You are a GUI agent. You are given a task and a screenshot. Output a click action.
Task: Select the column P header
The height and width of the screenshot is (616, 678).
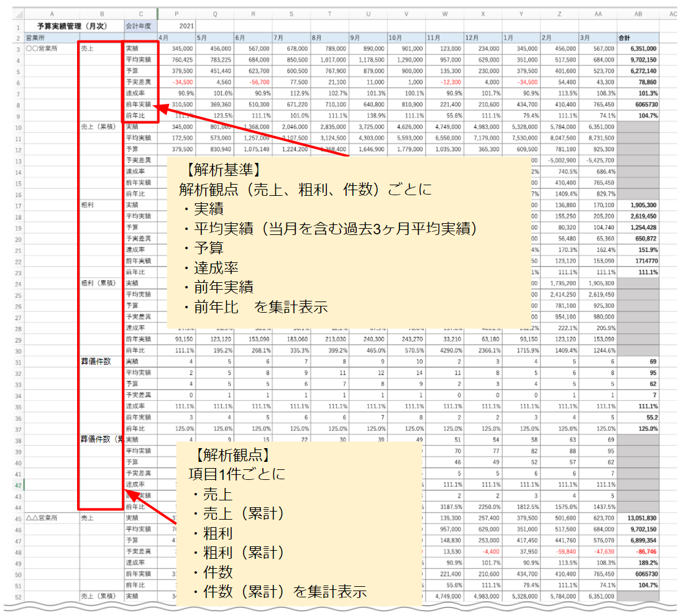click(176, 14)
